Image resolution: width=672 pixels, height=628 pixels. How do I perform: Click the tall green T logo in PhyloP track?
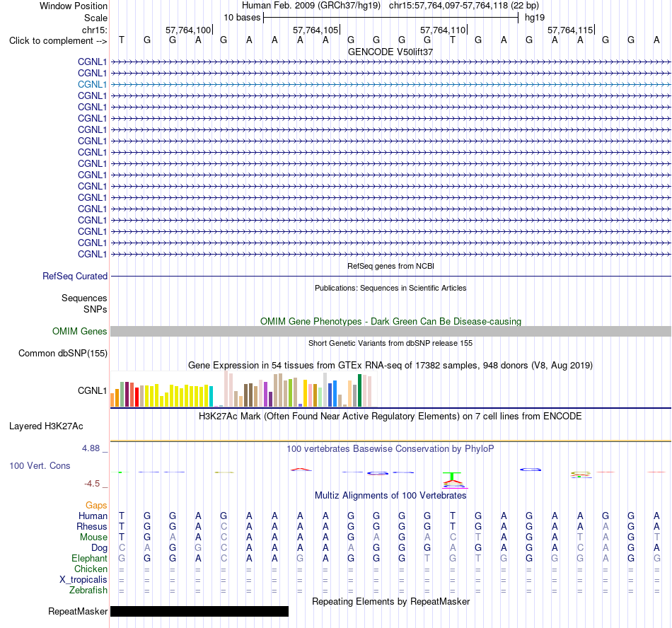pyautogui.click(x=452, y=476)
